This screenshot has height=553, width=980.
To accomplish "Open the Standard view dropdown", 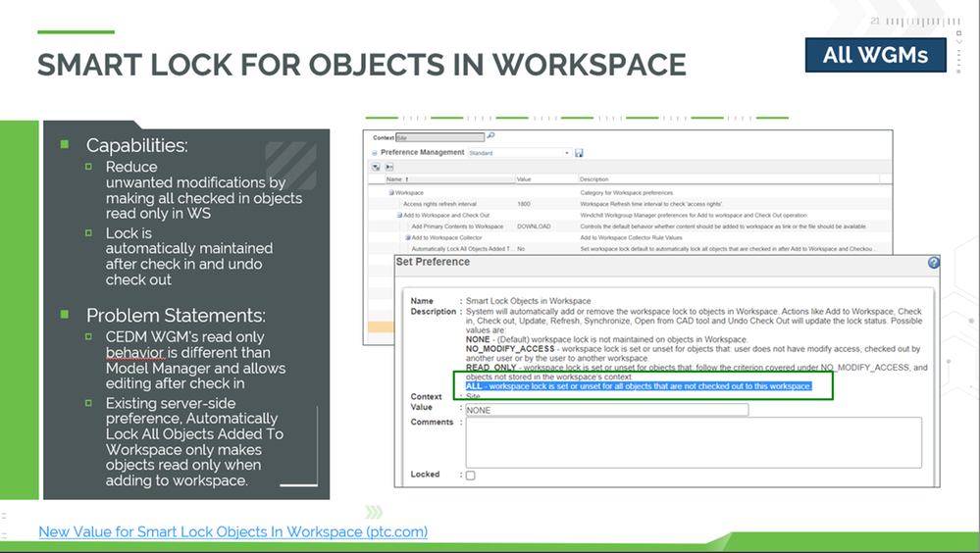I will (x=519, y=153).
